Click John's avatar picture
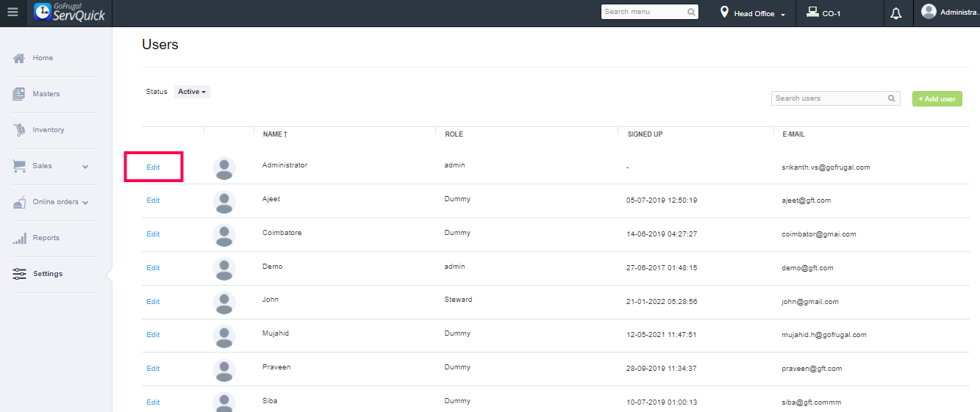The width and height of the screenshot is (980, 412). coord(224,303)
